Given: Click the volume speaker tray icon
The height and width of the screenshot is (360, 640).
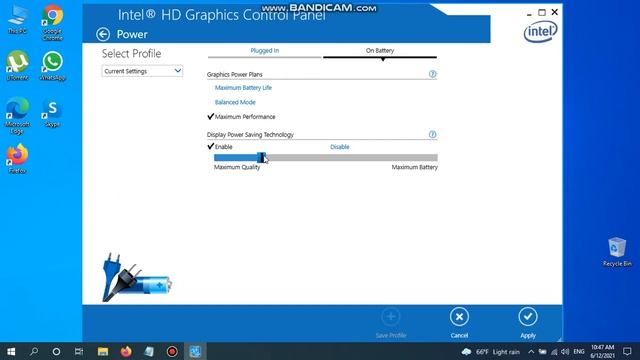Looking at the screenshot, I should coord(565,352).
